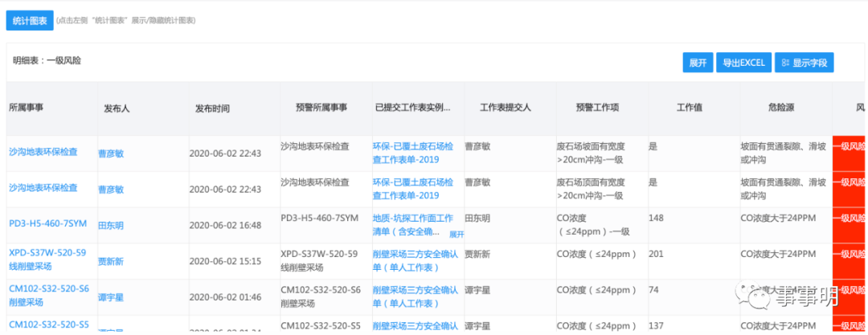The height and width of the screenshot is (335, 868).
Task: Open publisher link 田东明 in 发布人 column
Action: coord(111,226)
